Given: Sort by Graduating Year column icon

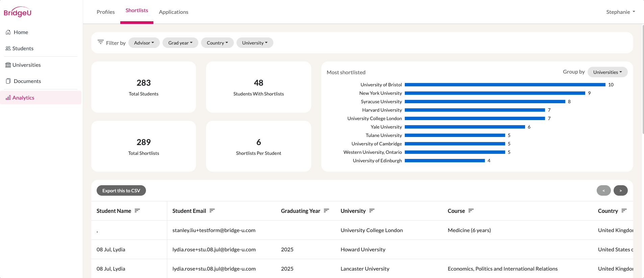Looking at the screenshot, I should tap(326, 211).
